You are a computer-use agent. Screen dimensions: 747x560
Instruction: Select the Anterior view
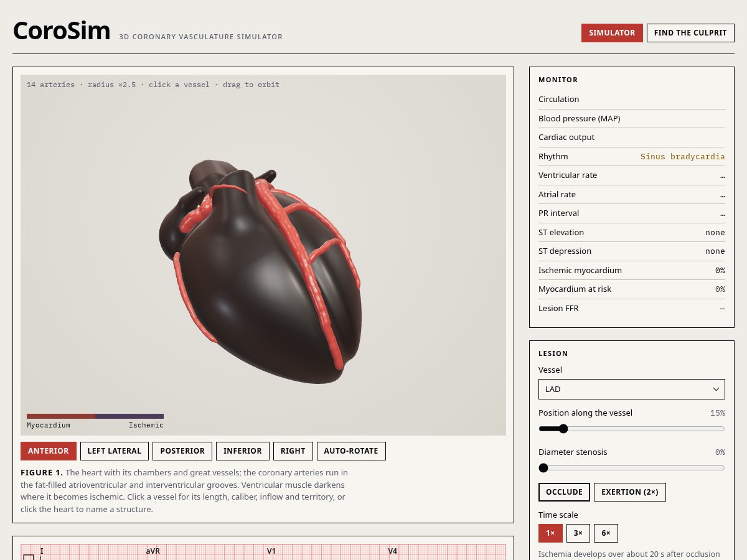point(49,451)
